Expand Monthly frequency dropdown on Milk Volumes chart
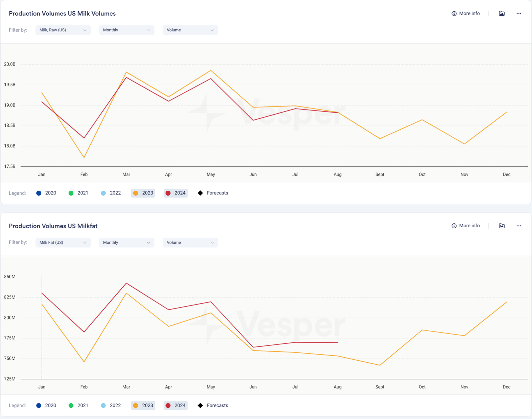 pos(126,30)
